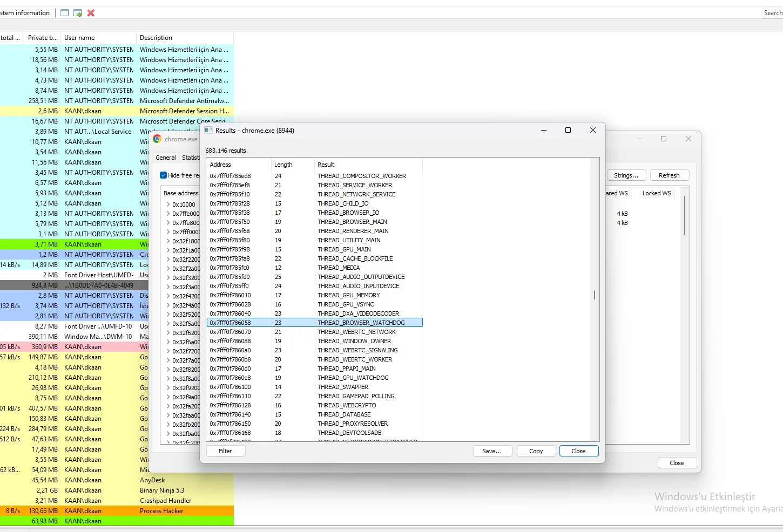Click the Save... button in Results window

pyautogui.click(x=492, y=451)
